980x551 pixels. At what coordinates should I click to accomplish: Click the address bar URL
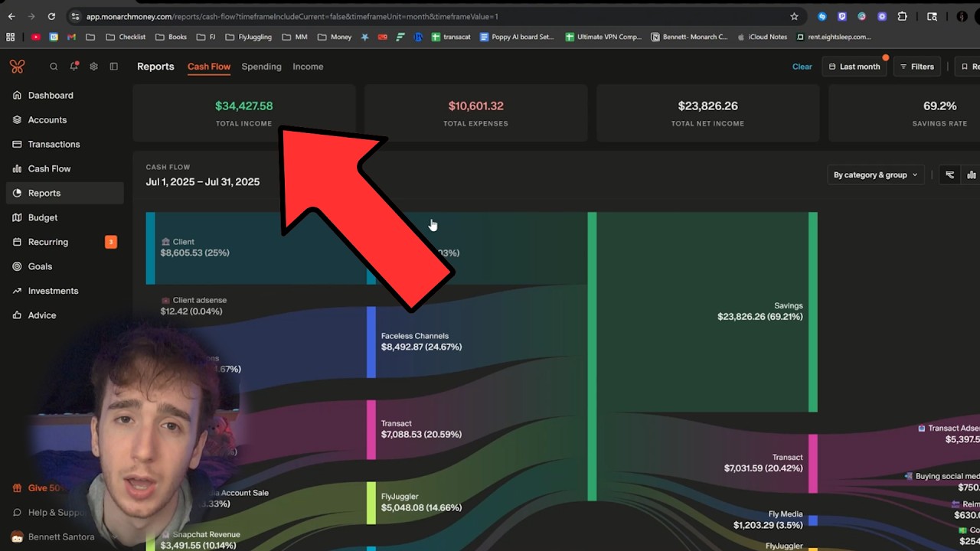pyautogui.click(x=292, y=16)
